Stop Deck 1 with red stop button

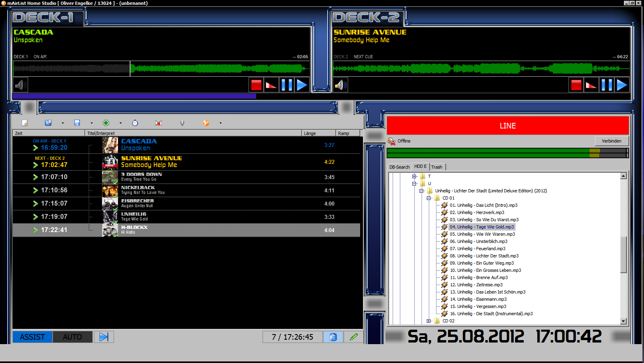(x=256, y=85)
